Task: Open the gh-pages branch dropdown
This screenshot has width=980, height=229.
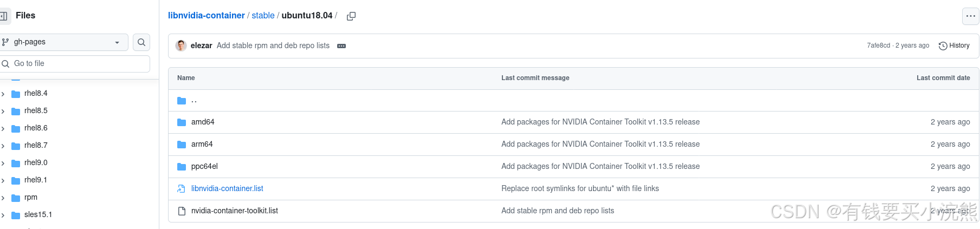Action: 64,42
